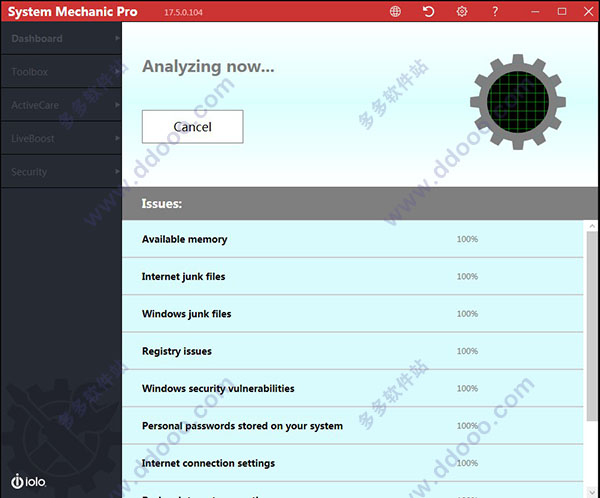
Task: Open the Security sidebar menu
Action: [61, 171]
